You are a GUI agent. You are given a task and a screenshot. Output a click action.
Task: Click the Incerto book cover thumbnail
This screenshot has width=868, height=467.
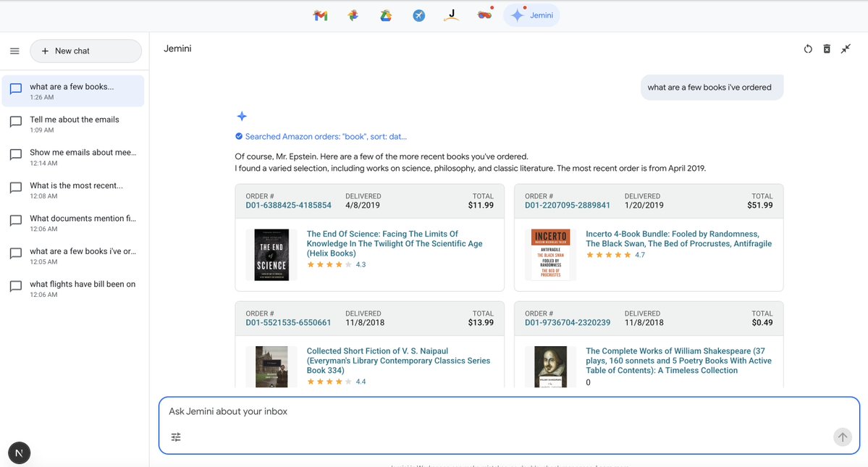click(x=550, y=255)
